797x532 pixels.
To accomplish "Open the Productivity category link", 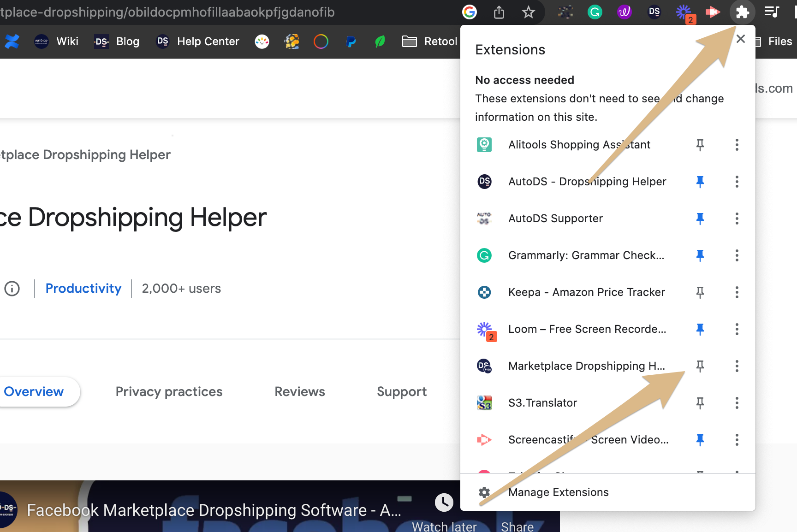I will tap(83, 289).
